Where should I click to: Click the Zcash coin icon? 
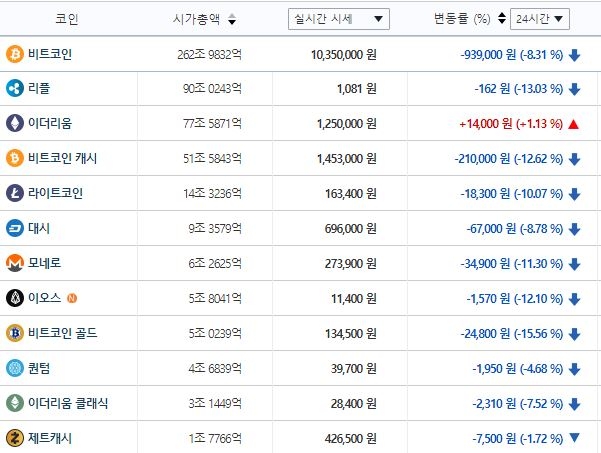15,437
